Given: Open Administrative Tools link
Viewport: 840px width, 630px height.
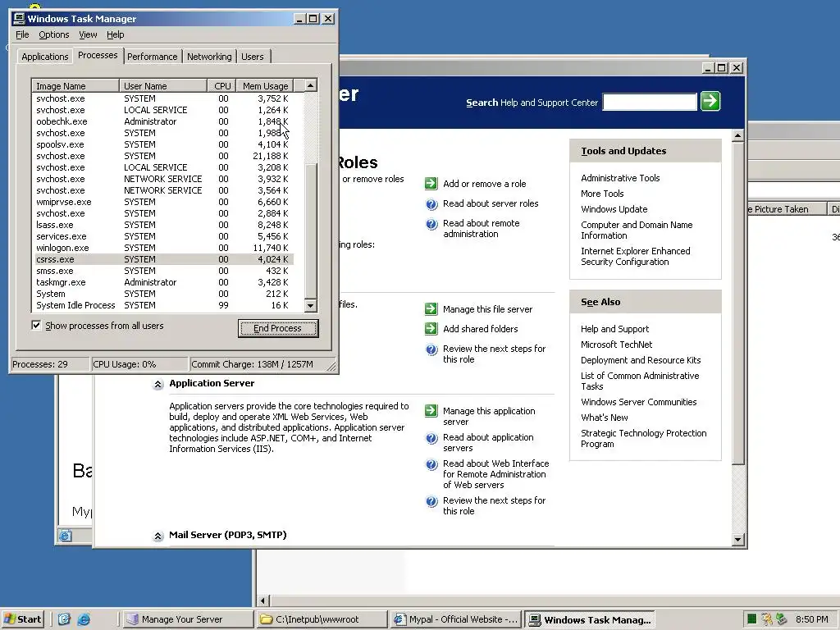Looking at the screenshot, I should (620, 178).
